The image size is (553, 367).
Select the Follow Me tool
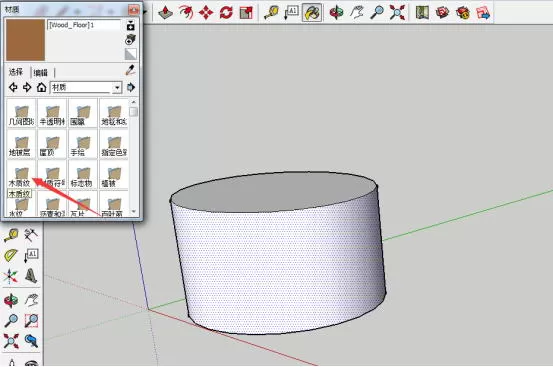point(186,13)
